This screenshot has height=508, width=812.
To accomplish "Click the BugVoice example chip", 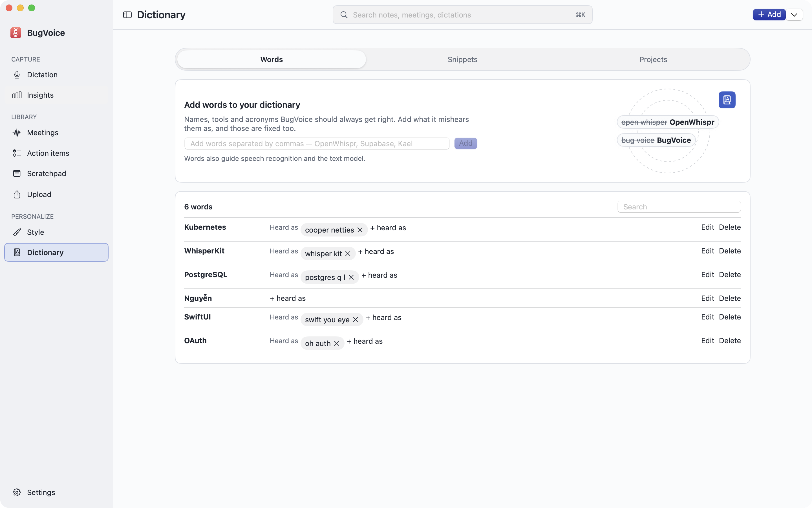I will pyautogui.click(x=656, y=140).
